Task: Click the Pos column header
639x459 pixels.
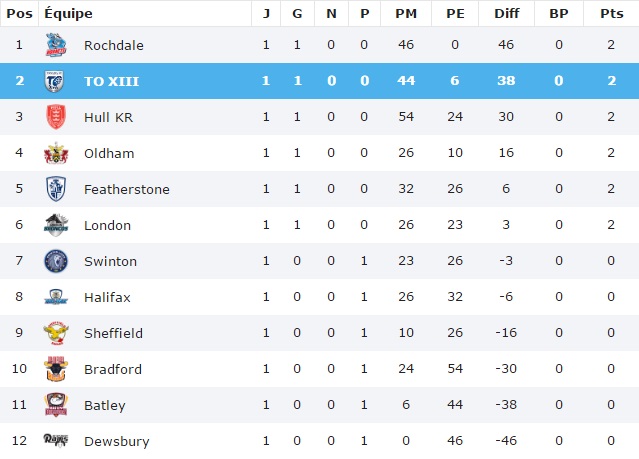Action: 20,13
